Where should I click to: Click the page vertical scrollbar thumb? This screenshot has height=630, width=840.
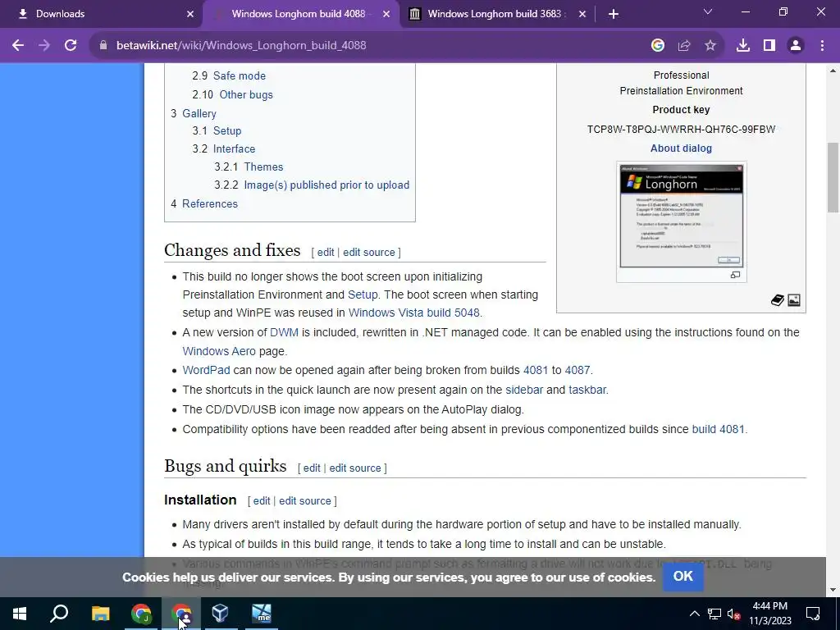pyautogui.click(x=833, y=177)
